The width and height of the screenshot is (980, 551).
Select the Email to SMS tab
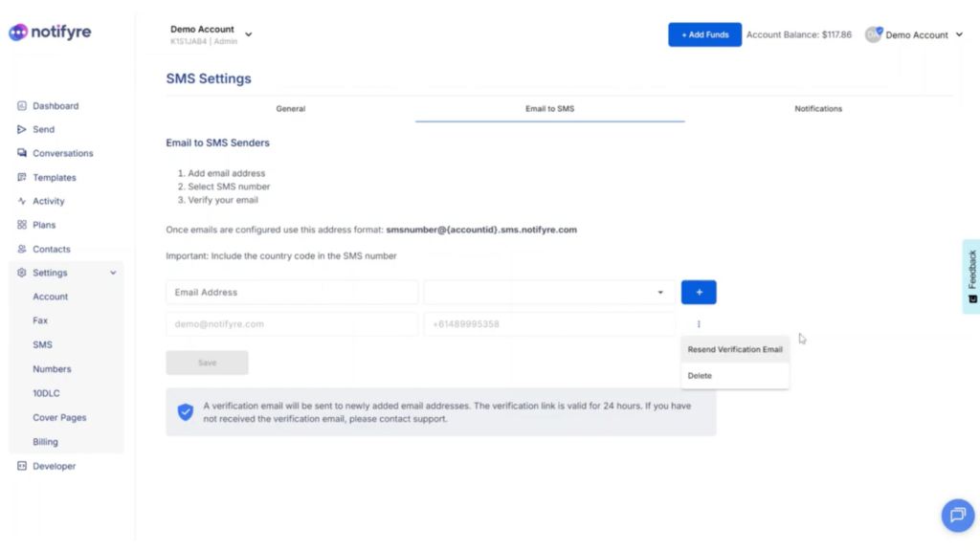pyautogui.click(x=550, y=109)
